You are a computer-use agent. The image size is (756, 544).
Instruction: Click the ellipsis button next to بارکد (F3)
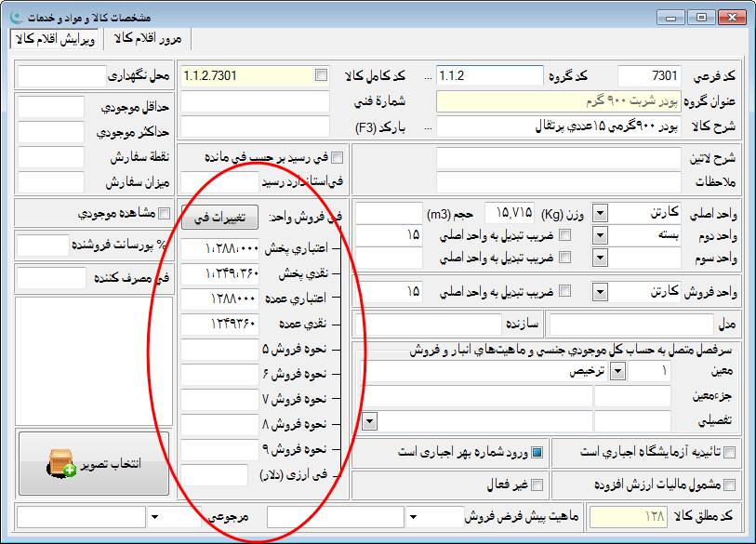click(x=428, y=126)
